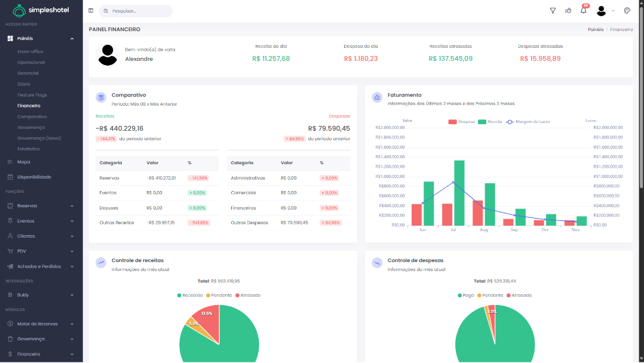Image resolution: width=644 pixels, height=363 pixels.
Task: Click the PDV cart icon
Action: [10, 251]
